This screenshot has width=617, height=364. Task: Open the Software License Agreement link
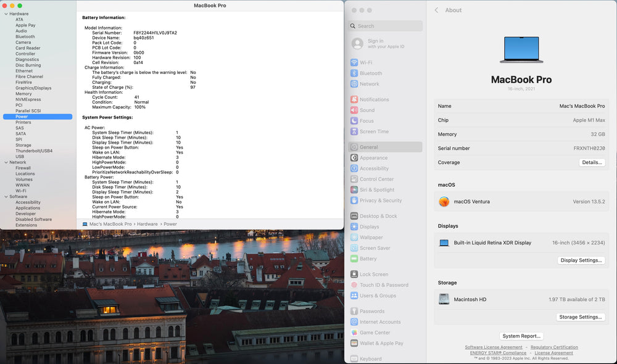(x=493, y=347)
